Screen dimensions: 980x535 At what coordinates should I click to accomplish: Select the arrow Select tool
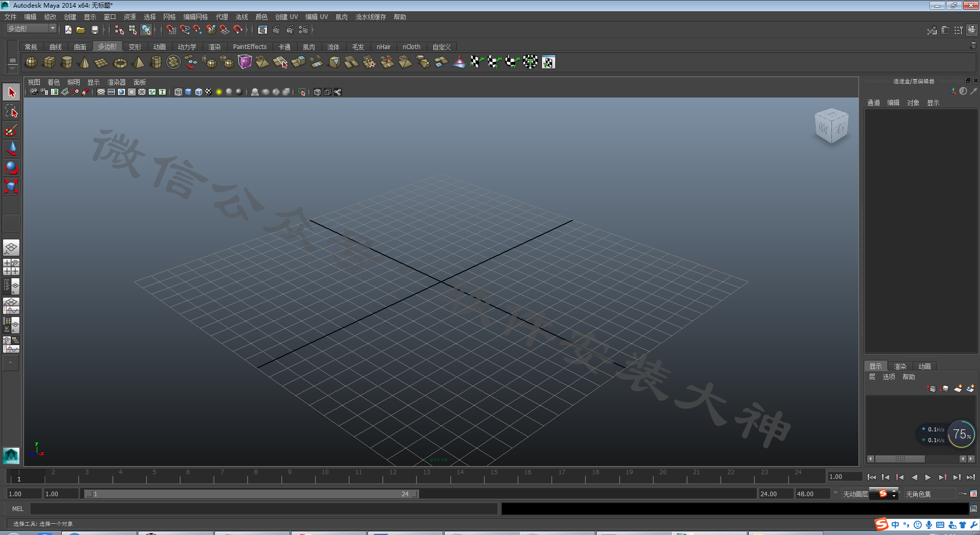point(11,92)
